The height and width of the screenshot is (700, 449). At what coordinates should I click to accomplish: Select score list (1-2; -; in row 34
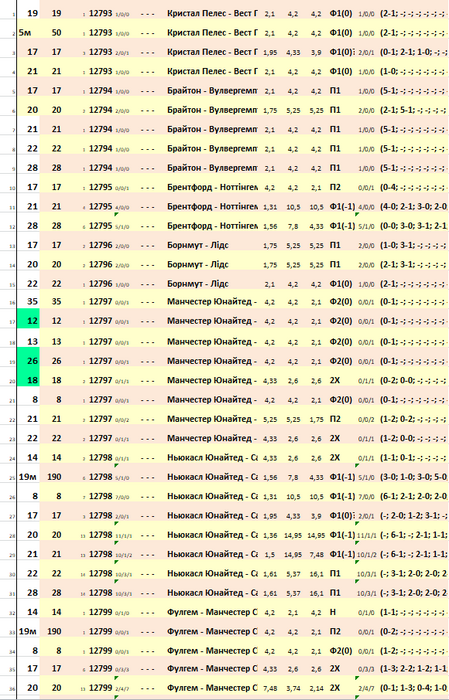413,651
